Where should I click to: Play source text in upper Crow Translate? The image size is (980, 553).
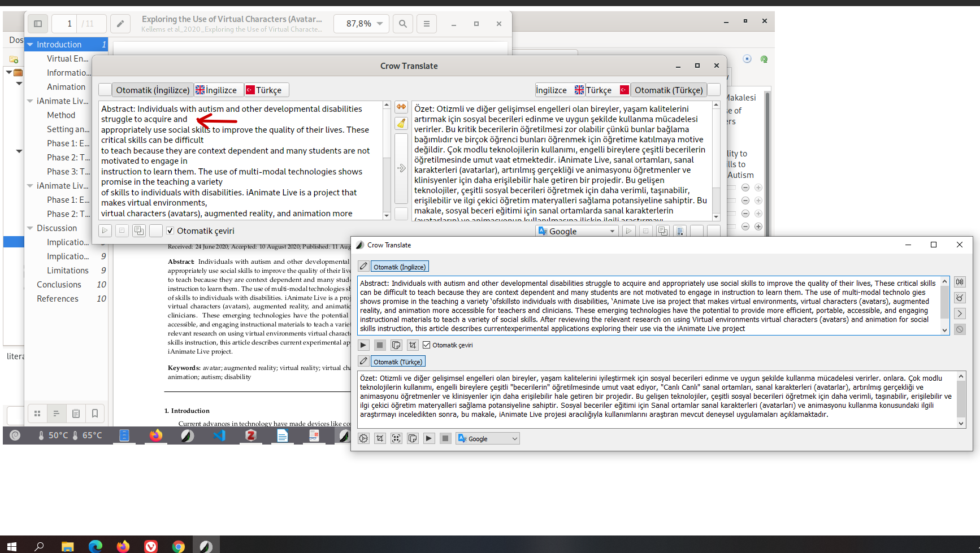pyautogui.click(x=105, y=230)
